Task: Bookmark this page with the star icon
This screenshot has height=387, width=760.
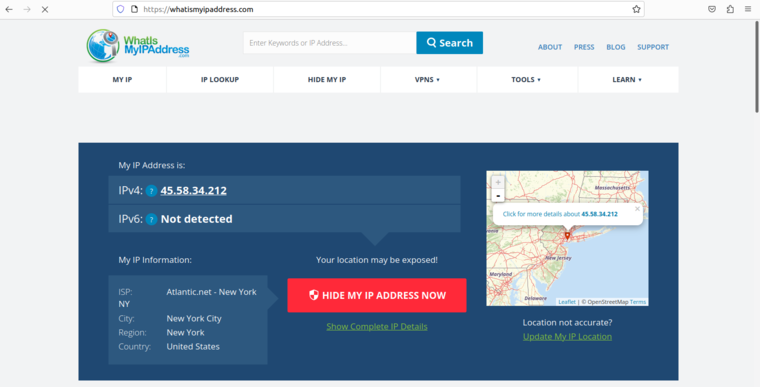Action: click(x=636, y=9)
